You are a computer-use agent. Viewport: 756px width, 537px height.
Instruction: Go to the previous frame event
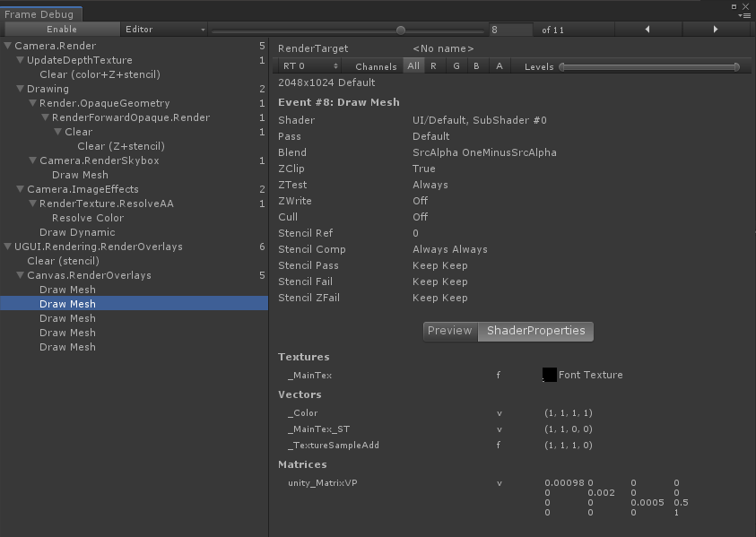point(647,30)
